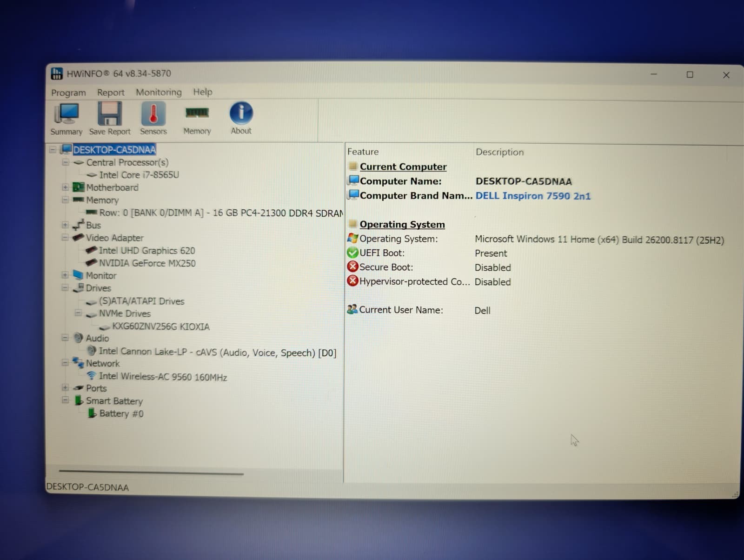Screen dimensions: 744x560
Task: Click the Monitor node icon
Action: point(78,275)
